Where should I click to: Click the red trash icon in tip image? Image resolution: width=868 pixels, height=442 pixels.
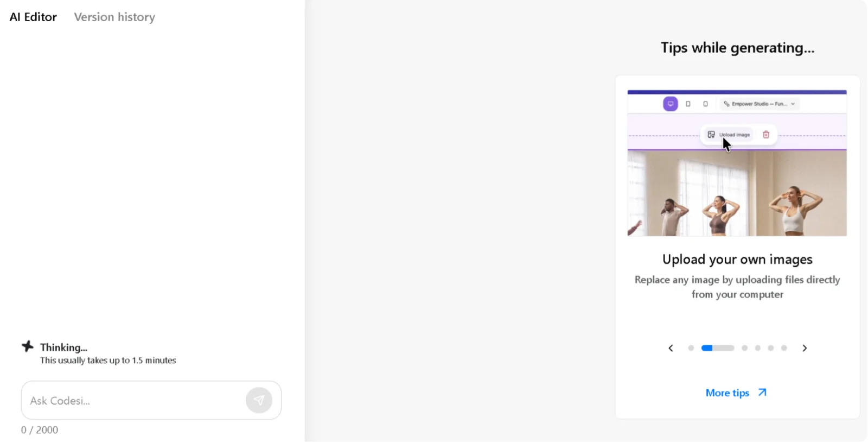766,135
